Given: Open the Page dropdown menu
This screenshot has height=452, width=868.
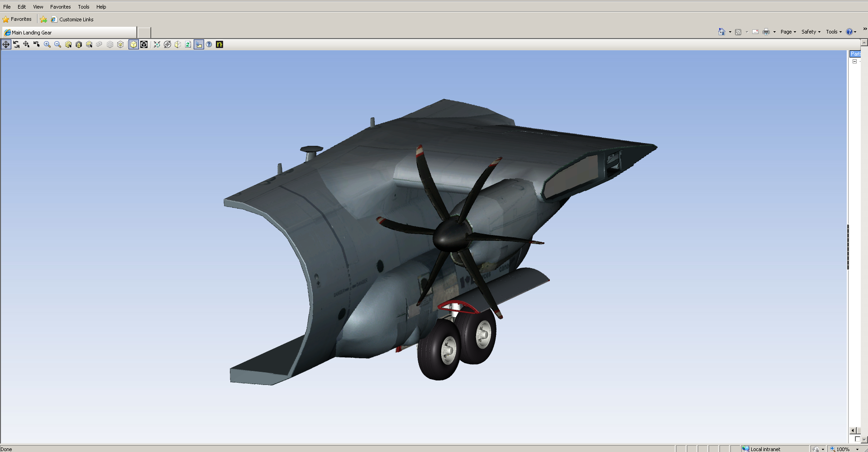Looking at the screenshot, I should (788, 32).
